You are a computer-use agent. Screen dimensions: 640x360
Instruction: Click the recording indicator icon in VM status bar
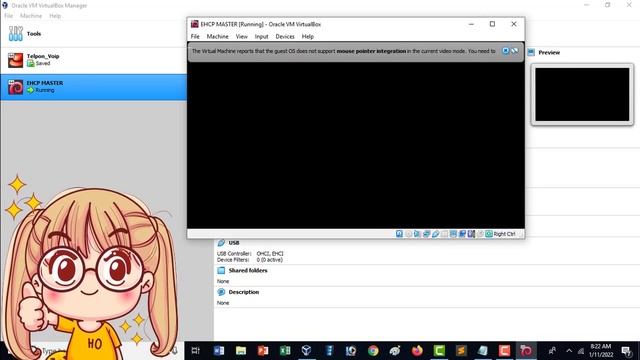462,234
